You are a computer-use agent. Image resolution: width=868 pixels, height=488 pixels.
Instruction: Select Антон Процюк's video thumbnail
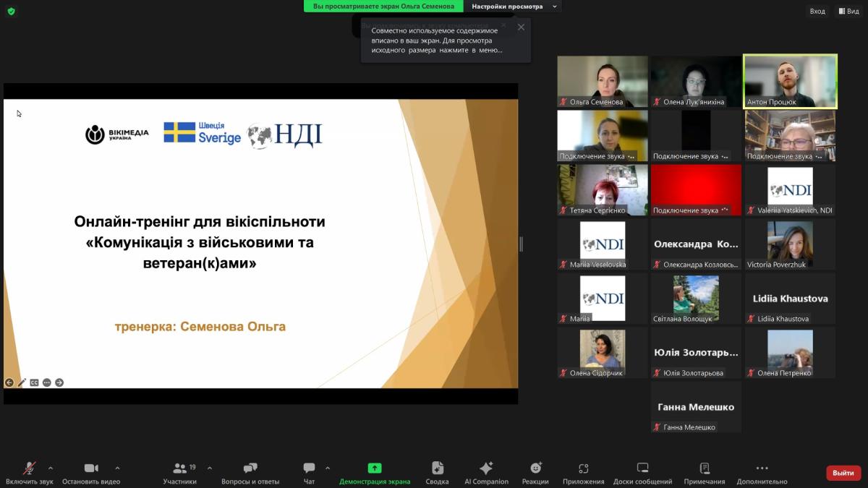tap(790, 81)
